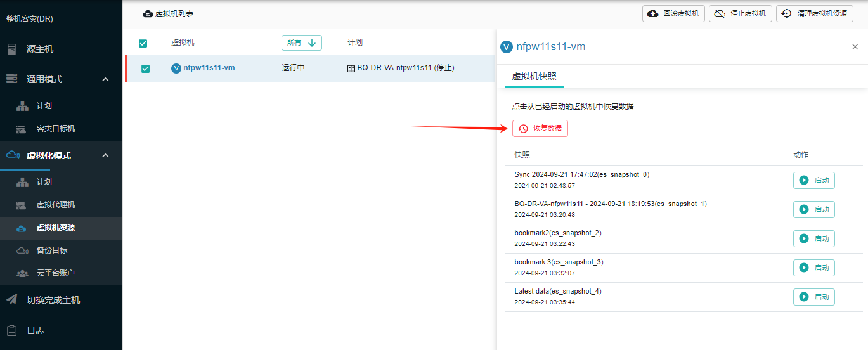Toggle the select-all checkbox in table header
The image size is (868, 350).
point(143,43)
